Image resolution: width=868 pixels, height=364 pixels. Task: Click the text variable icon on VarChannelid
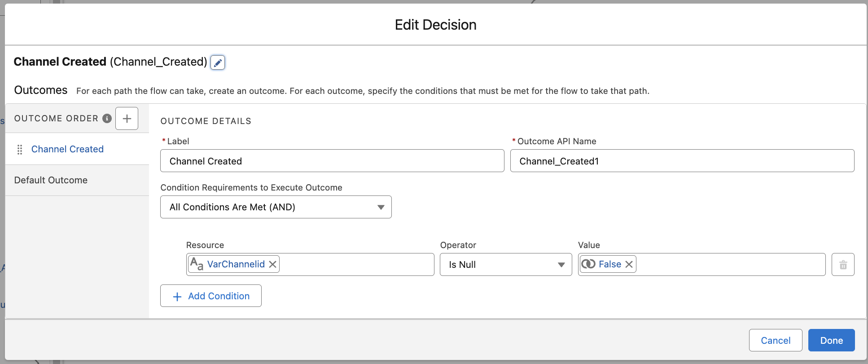point(197,264)
